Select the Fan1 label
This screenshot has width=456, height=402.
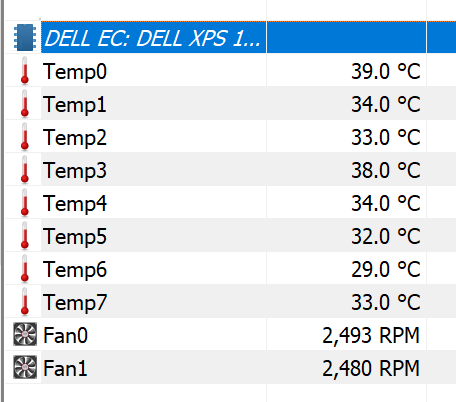65,368
